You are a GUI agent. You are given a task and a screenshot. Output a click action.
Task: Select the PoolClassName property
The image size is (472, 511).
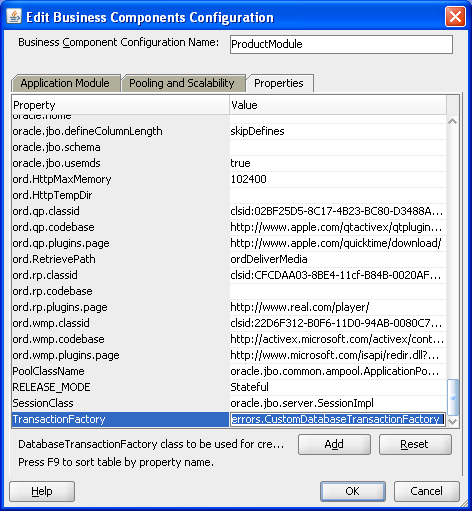121,371
